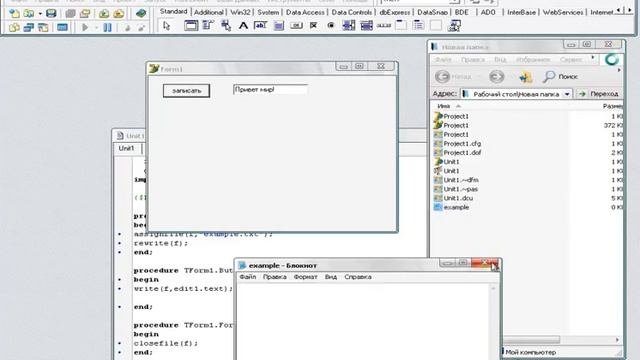Switch to the Win32 palette tab
Screen dimensions: 640x360
pos(240,12)
